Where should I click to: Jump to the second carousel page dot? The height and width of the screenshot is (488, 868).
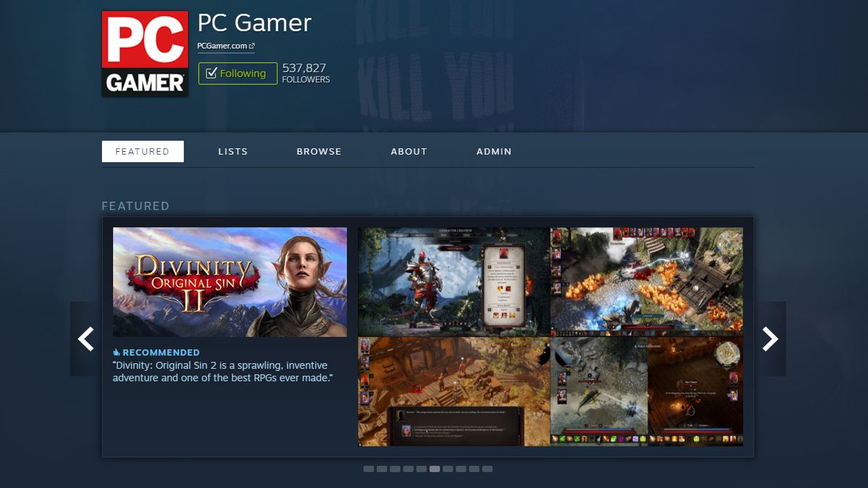(382, 469)
